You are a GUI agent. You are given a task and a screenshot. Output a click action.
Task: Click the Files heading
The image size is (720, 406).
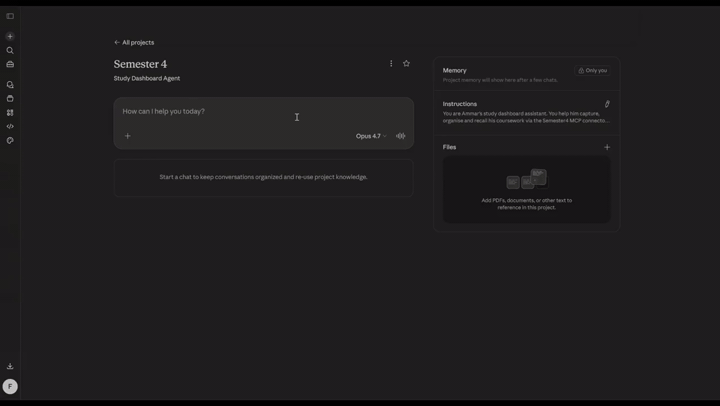(x=450, y=147)
